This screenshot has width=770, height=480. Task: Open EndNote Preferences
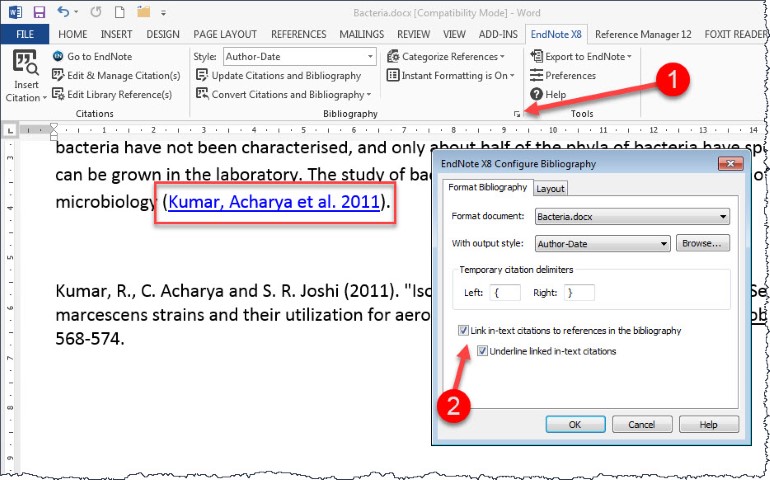coord(563,75)
